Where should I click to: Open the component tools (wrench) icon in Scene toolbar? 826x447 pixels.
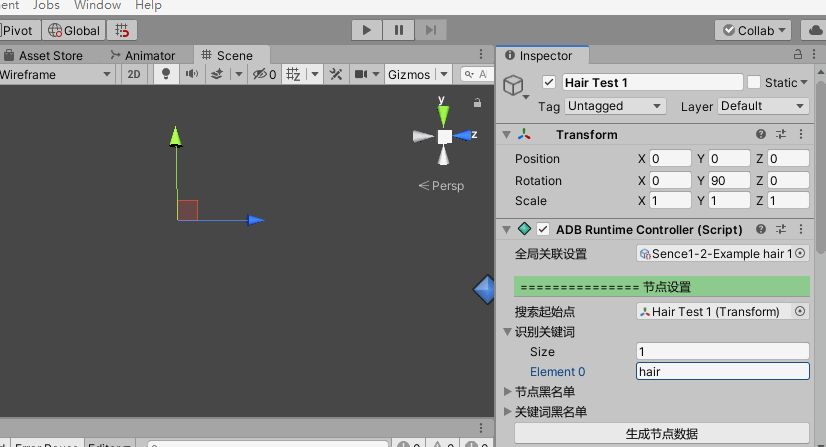[x=336, y=74]
